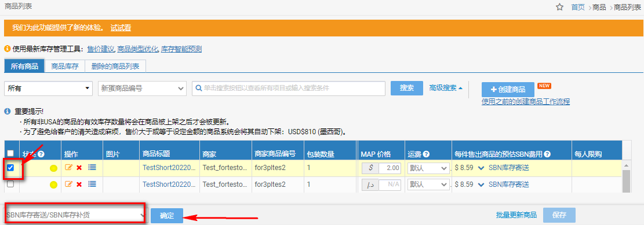Open the 商品类型优化 link
The width and height of the screenshot is (644, 225).
[x=137, y=49]
